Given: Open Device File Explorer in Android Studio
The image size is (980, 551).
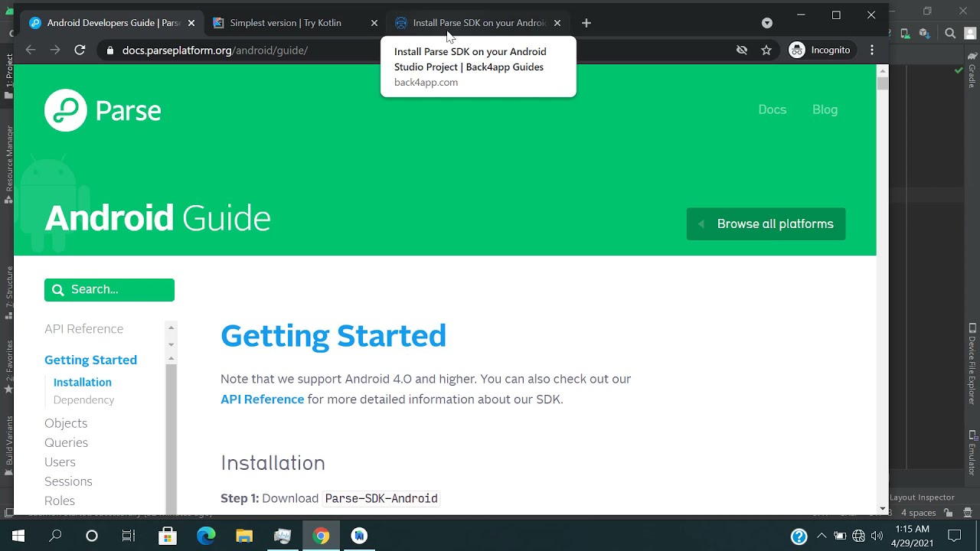Looking at the screenshot, I should coord(972,364).
